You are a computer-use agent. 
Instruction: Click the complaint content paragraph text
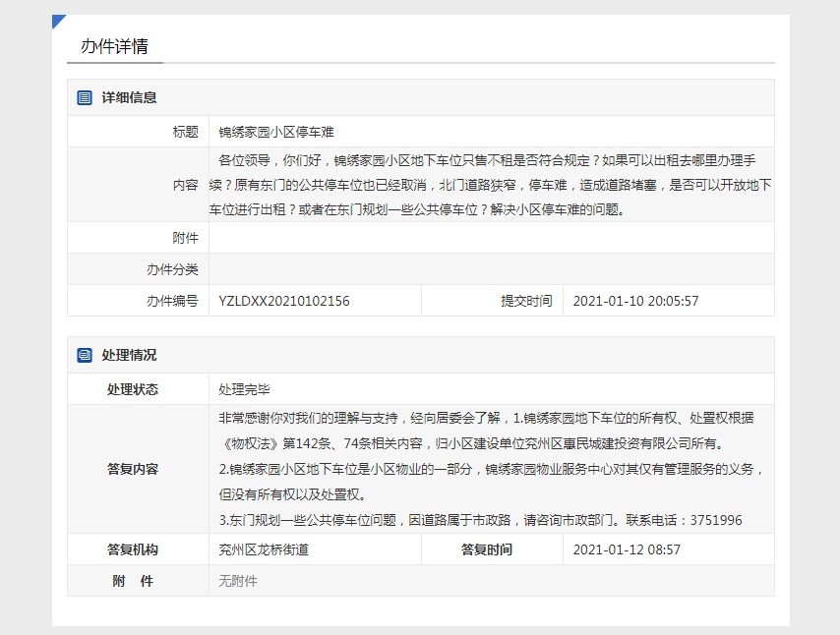coord(490,185)
